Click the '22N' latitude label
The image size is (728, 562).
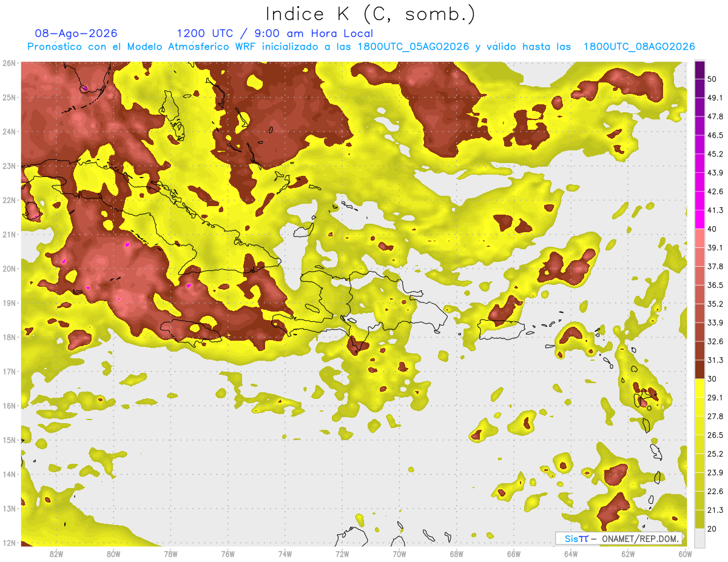(9, 200)
